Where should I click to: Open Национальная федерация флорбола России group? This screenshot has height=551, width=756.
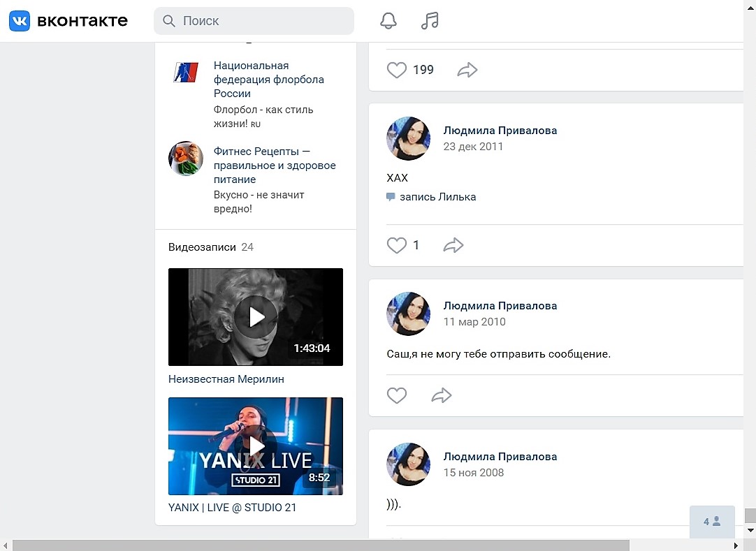(x=268, y=79)
